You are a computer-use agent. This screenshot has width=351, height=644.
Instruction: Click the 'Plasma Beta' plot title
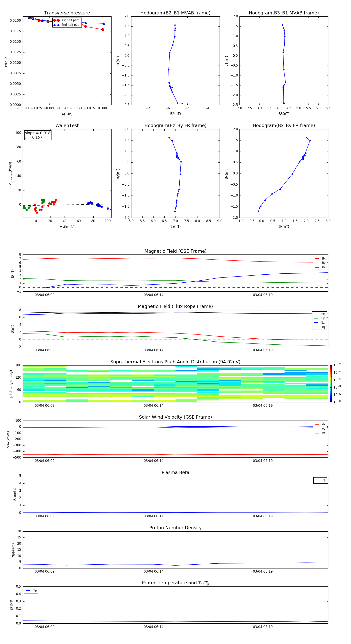[x=175, y=472]
